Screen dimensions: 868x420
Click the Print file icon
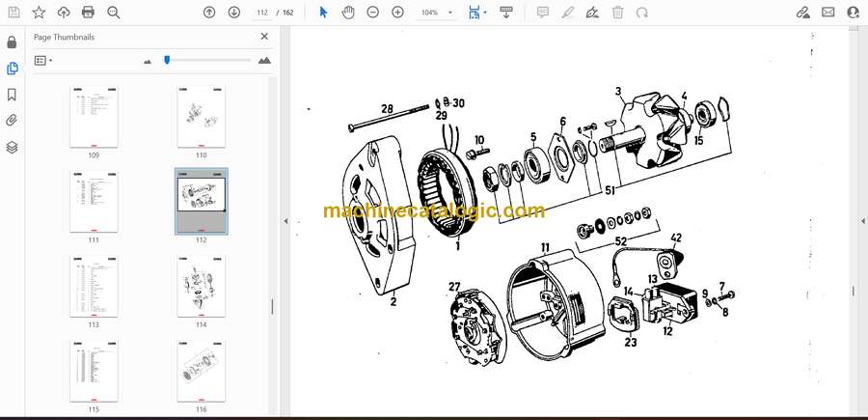89,13
